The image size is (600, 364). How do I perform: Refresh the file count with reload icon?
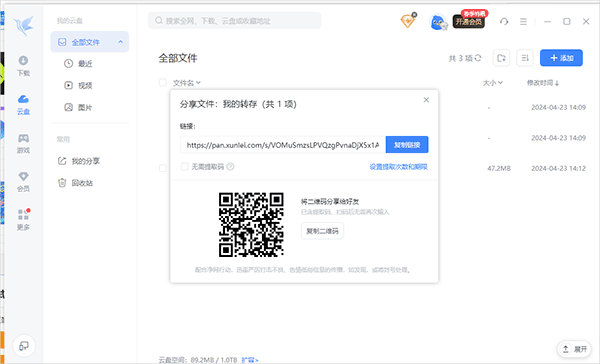click(x=478, y=58)
